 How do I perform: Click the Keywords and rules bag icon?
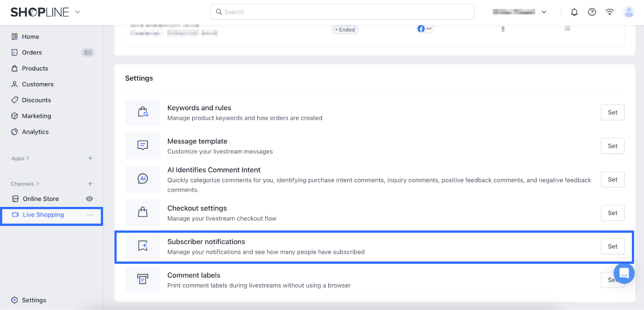[143, 112]
